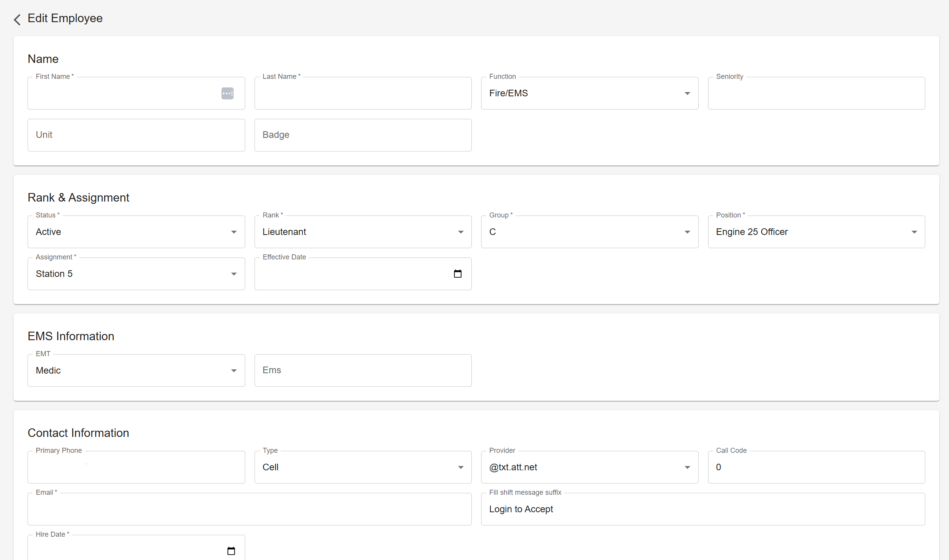Click the Last Name input field
Image resolution: width=949 pixels, height=560 pixels.
363,93
